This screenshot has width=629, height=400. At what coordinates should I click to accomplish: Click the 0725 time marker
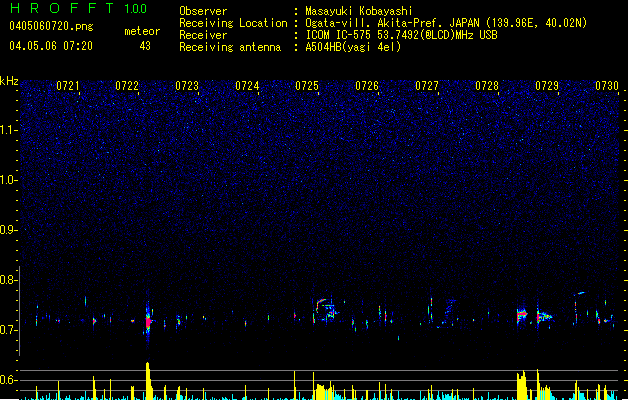click(307, 86)
